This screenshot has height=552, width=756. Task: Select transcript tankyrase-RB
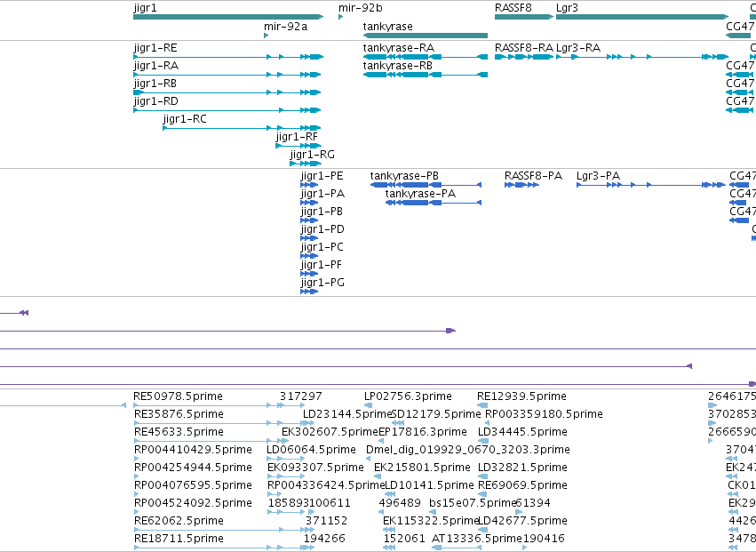[426, 75]
